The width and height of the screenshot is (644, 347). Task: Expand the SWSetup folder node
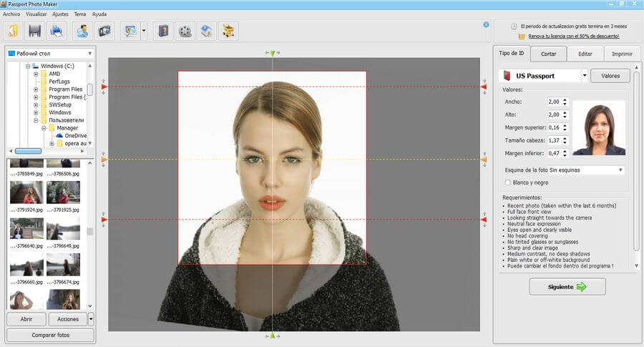(x=36, y=104)
